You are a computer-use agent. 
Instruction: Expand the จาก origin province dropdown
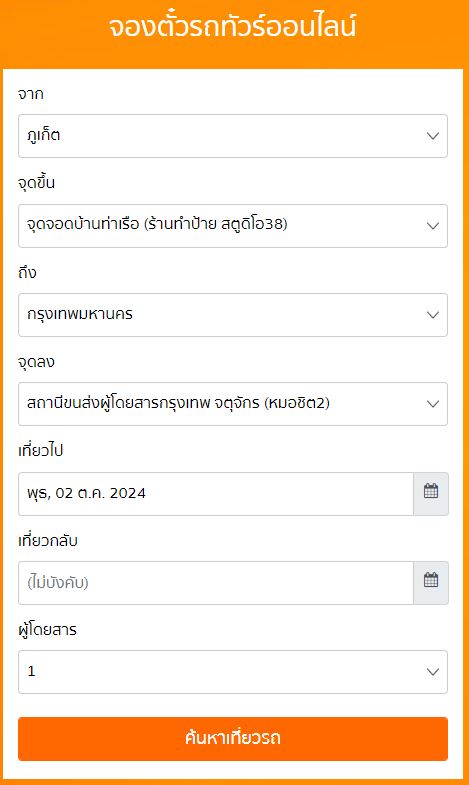233,136
